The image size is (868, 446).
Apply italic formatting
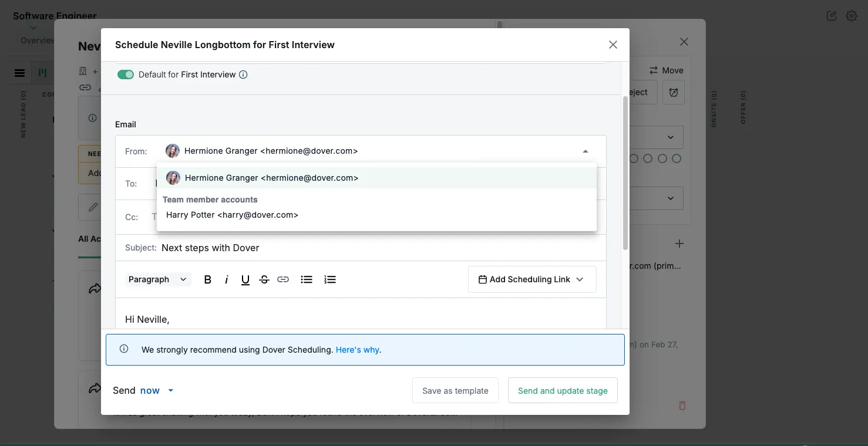point(226,279)
